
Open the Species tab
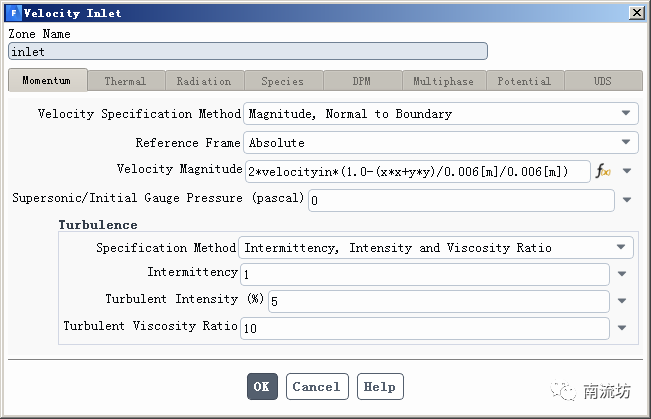point(282,81)
